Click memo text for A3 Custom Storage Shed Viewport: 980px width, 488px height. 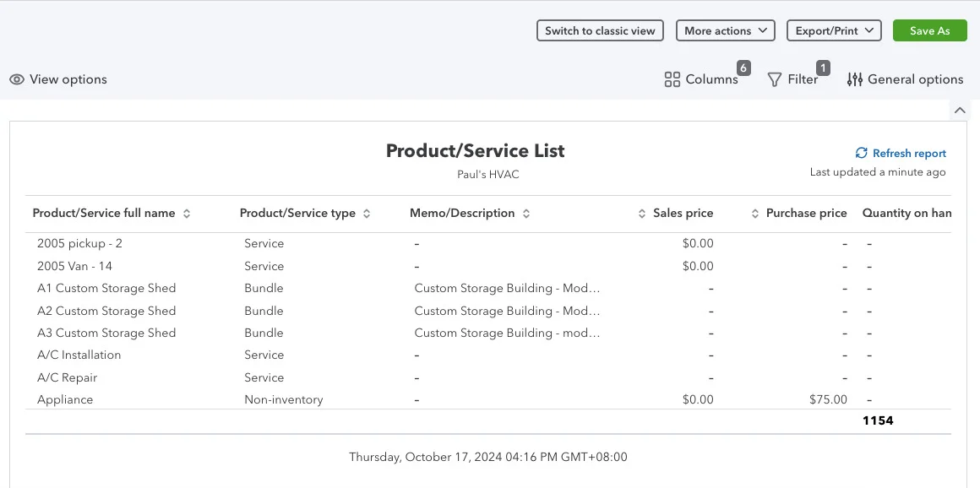(507, 333)
